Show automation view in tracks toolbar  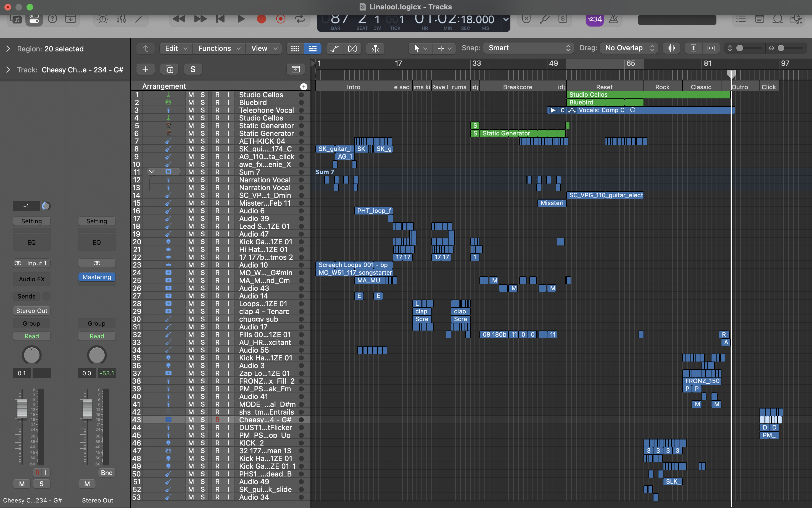click(334, 48)
